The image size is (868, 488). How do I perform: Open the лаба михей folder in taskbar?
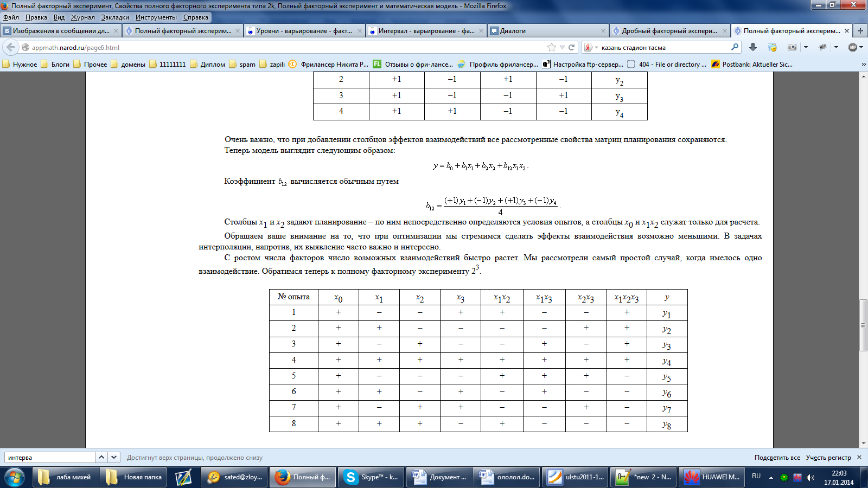[67, 477]
